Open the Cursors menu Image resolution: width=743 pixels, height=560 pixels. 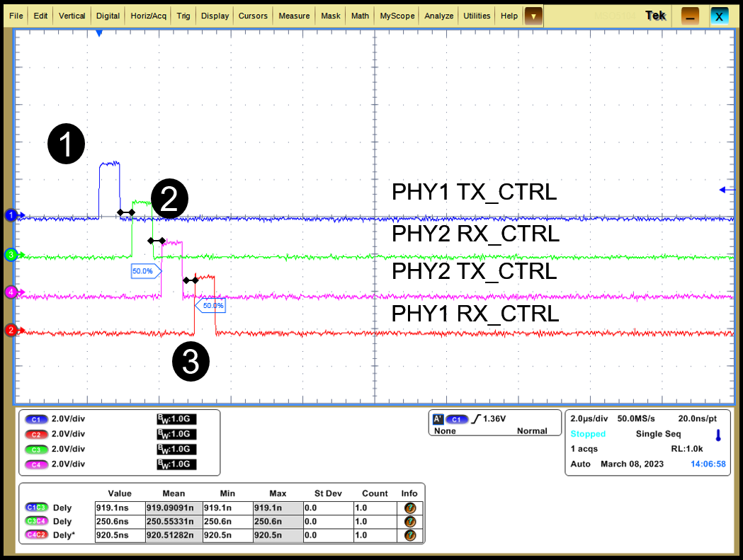click(x=253, y=16)
